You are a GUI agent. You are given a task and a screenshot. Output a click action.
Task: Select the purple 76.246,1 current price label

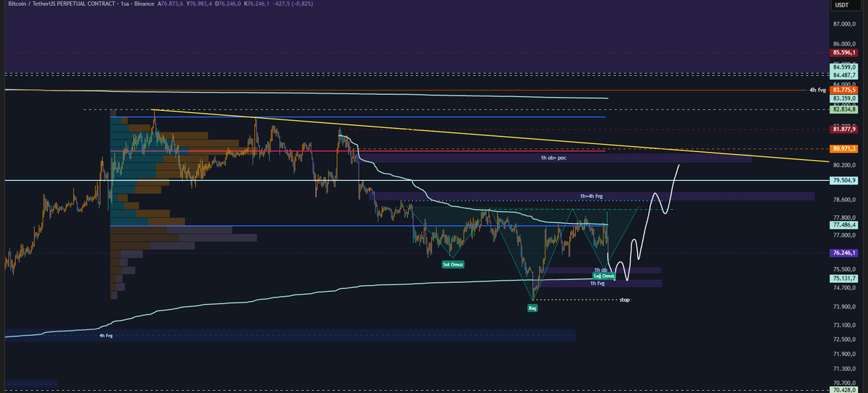pos(844,253)
